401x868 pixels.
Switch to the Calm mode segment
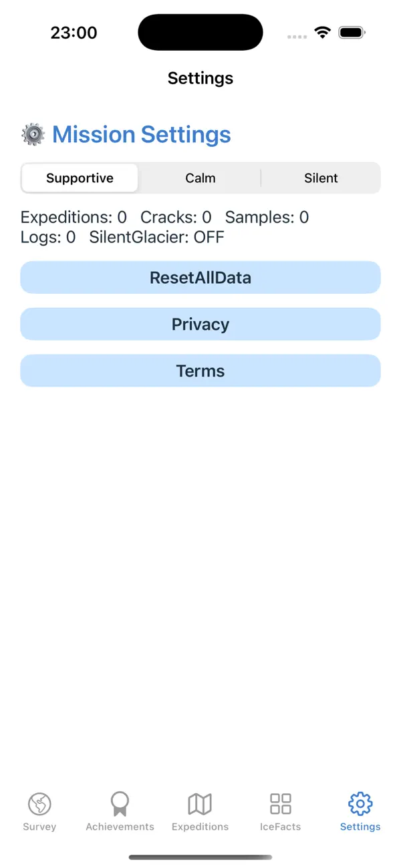point(200,178)
